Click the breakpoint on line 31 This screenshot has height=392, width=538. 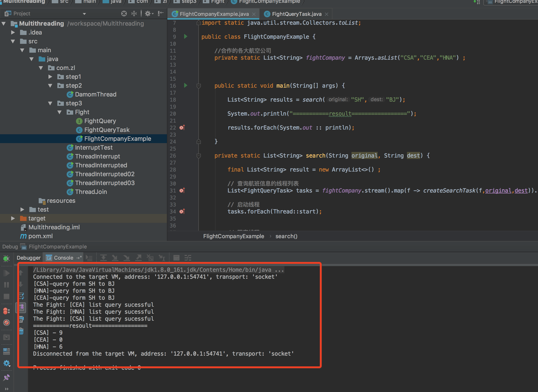182,191
